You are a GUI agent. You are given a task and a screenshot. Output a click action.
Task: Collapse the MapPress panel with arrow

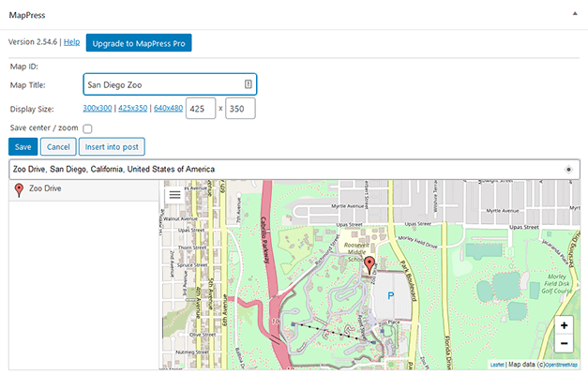574,16
